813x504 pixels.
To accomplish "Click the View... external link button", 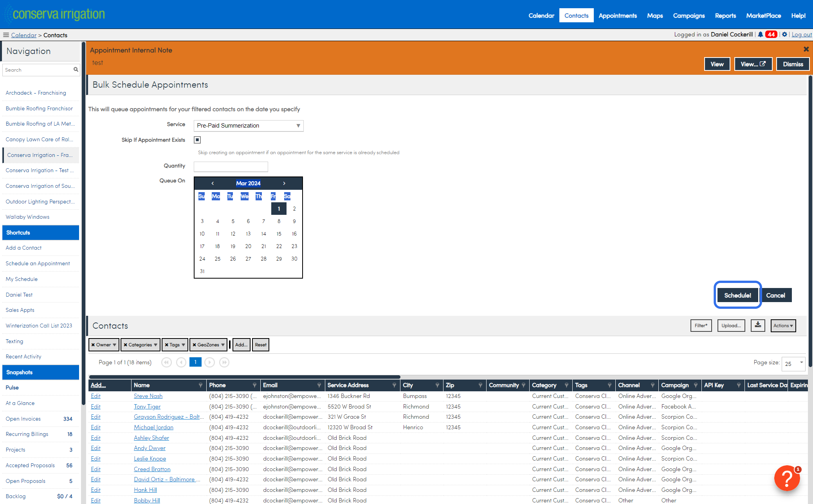I will click(x=753, y=64).
